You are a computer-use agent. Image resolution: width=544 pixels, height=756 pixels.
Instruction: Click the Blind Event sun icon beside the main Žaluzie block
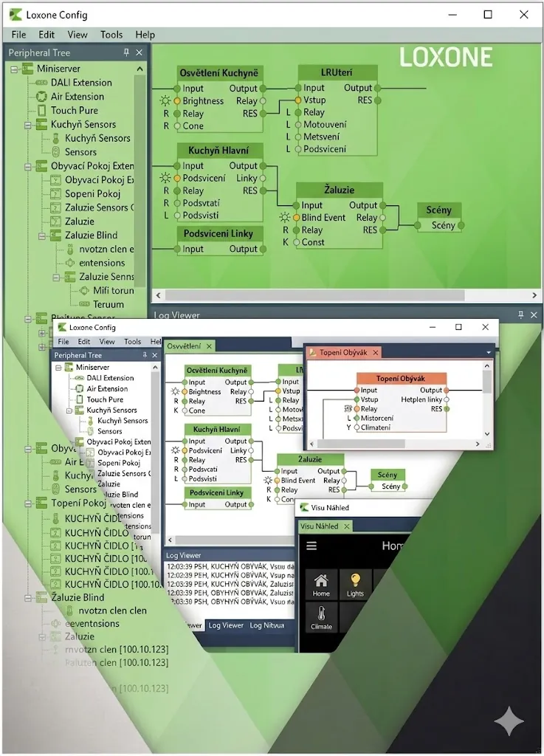pos(284,218)
